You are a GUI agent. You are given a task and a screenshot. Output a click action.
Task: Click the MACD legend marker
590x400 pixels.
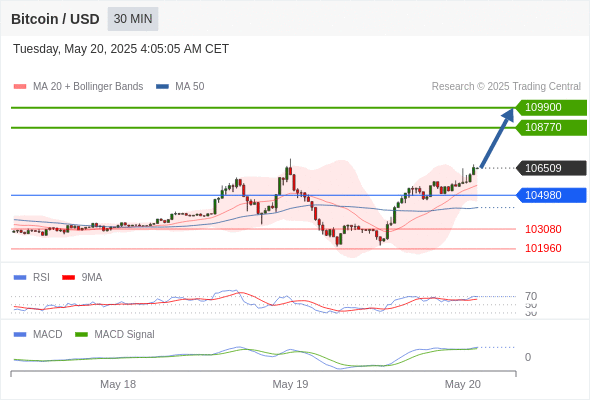(x=20, y=335)
